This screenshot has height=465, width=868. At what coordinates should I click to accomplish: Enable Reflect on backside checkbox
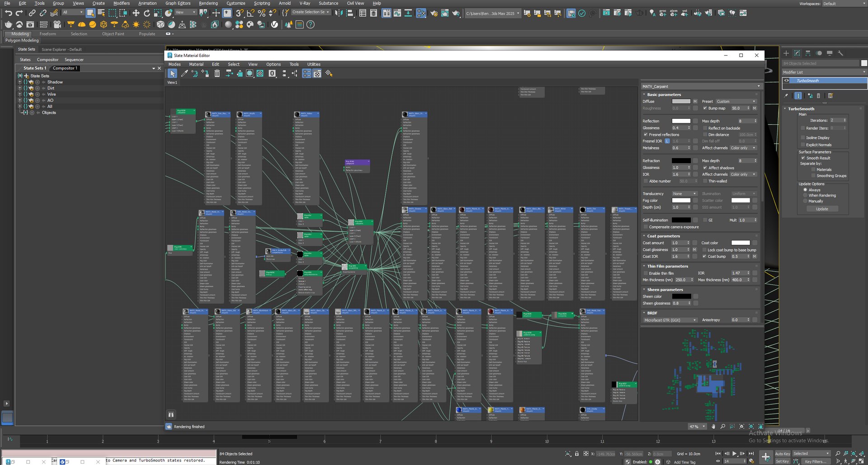pos(705,128)
